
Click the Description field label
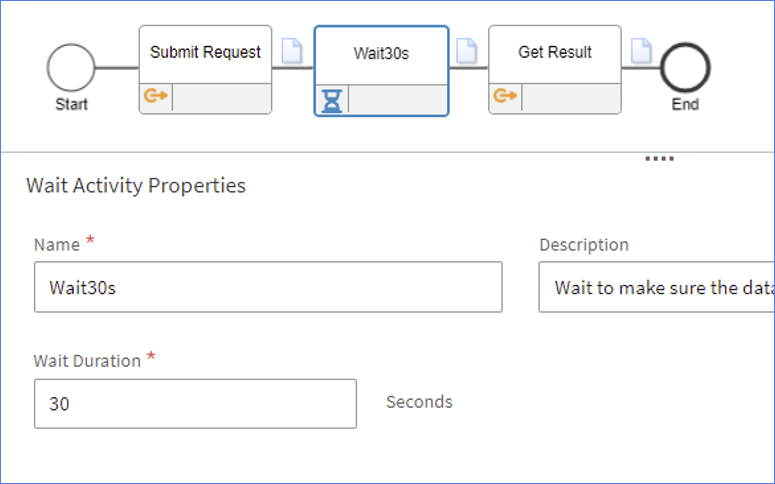[x=584, y=245]
